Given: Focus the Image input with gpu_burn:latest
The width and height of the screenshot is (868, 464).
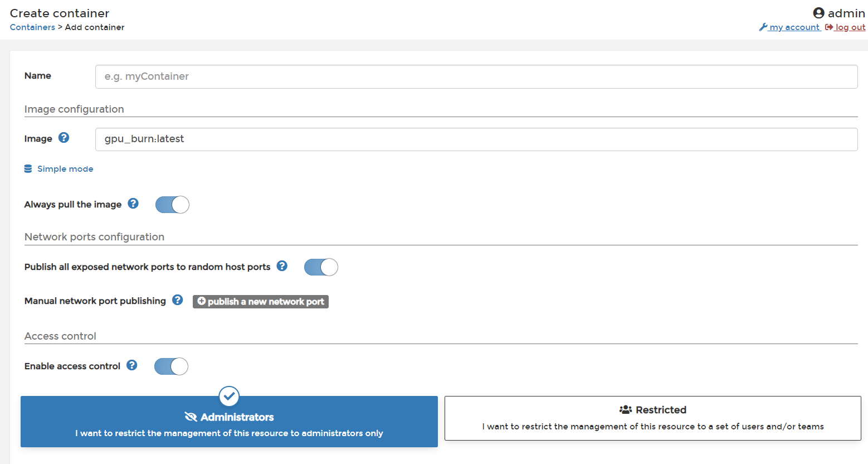Looking at the screenshot, I should click(x=476, y=139).
